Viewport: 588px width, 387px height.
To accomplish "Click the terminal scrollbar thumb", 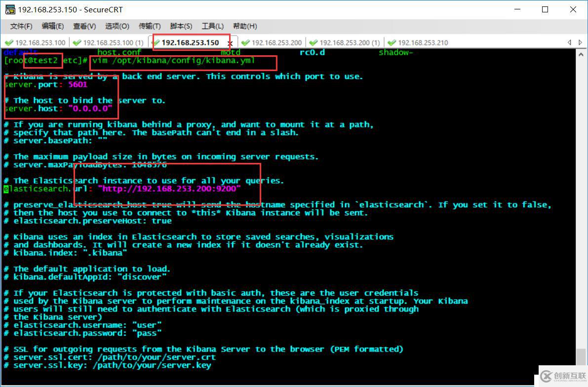I will [x=581, y=356].
